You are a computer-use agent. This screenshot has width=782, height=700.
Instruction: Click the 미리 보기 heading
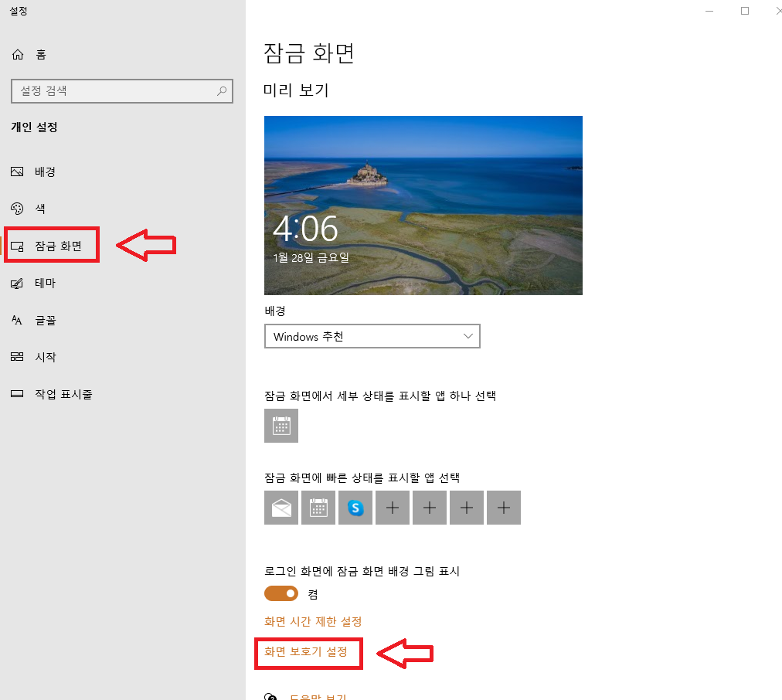pos(296,90)
